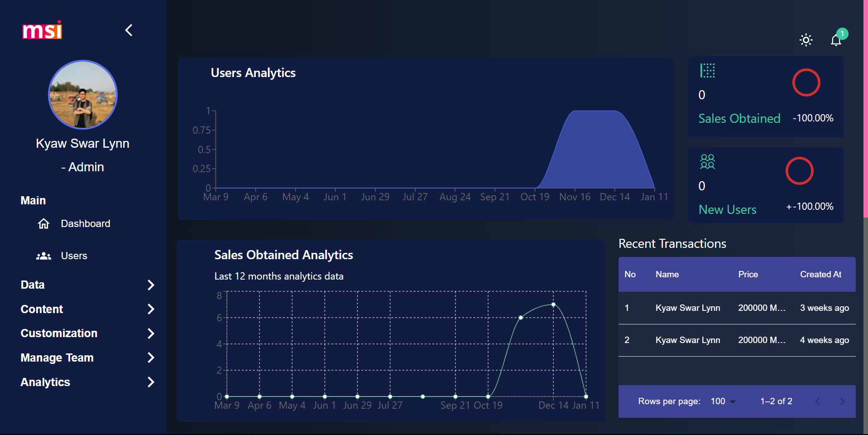Click the Users Analytics chart title
Screen dimensions: 868x435
[x=253, y=73]
